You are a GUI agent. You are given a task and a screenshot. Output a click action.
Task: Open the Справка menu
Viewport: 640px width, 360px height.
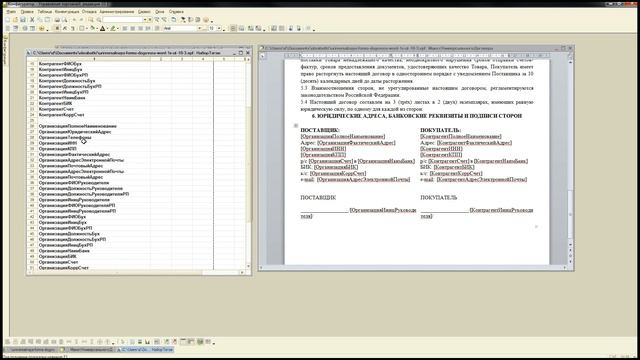pyautogui.click(x=176, y=12)
